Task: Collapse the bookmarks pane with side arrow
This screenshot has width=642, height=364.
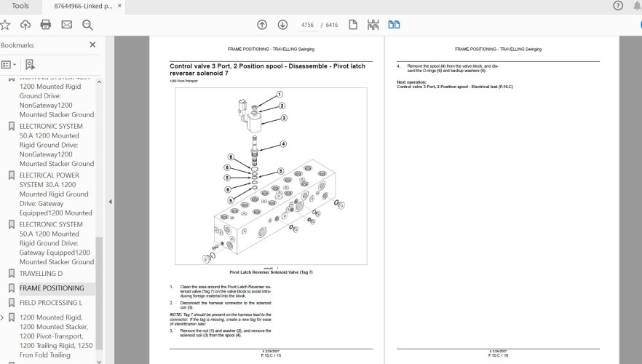Action: point(109,202)
